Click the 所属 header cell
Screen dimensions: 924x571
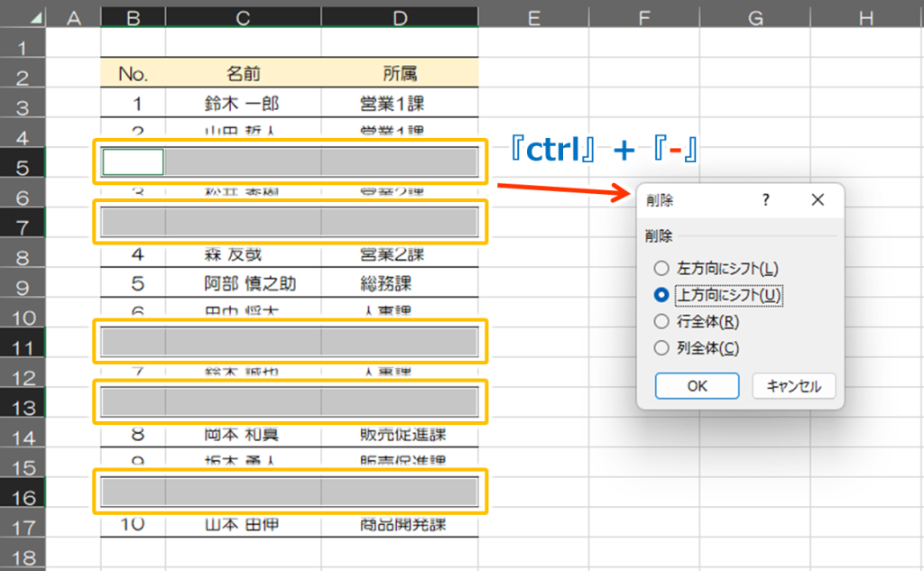tap(400, 73)
